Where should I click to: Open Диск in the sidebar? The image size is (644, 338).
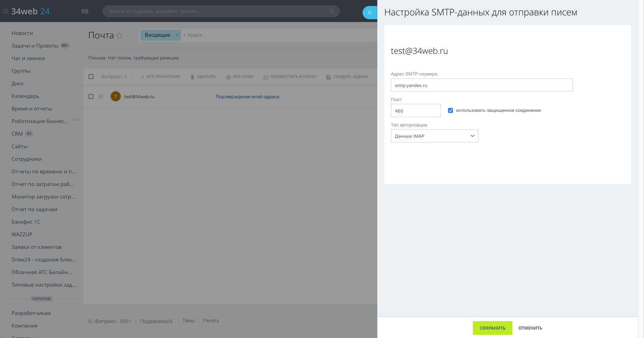click(x=17, y=84)
